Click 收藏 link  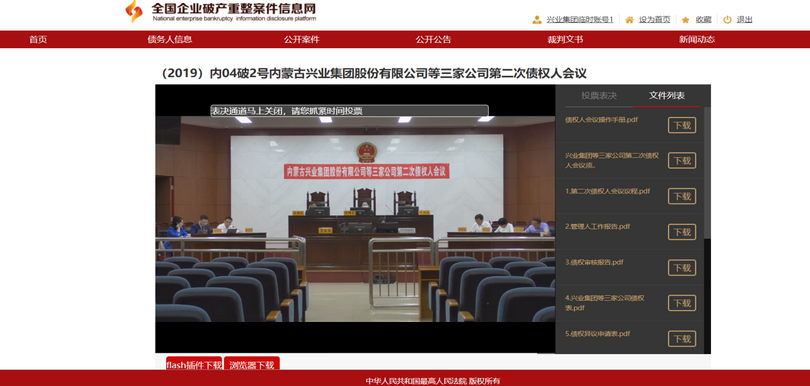point(704,20)
